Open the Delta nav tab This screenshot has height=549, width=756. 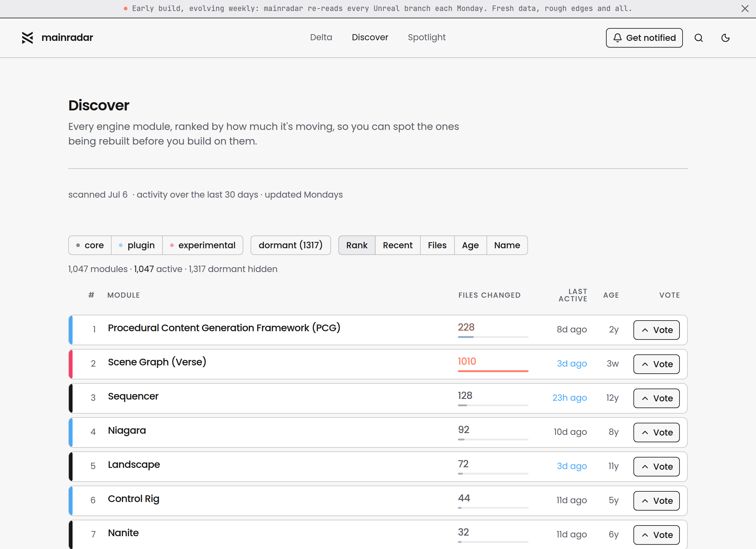[321, 37]
